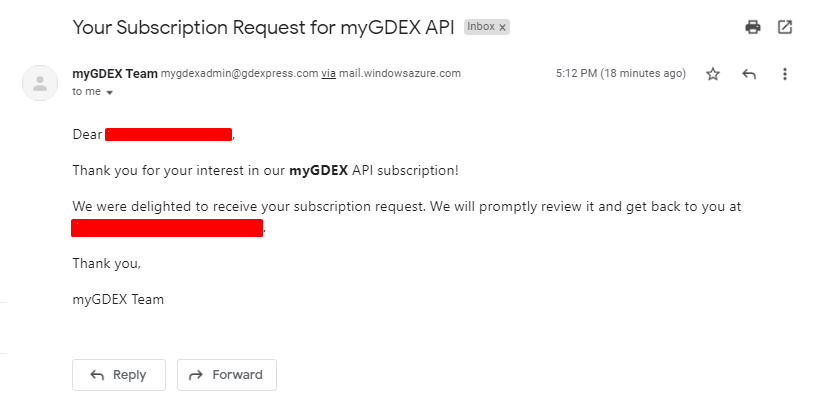821x404 pixels.
Task: Click the Reply button below the message
Action: point(119,375)
